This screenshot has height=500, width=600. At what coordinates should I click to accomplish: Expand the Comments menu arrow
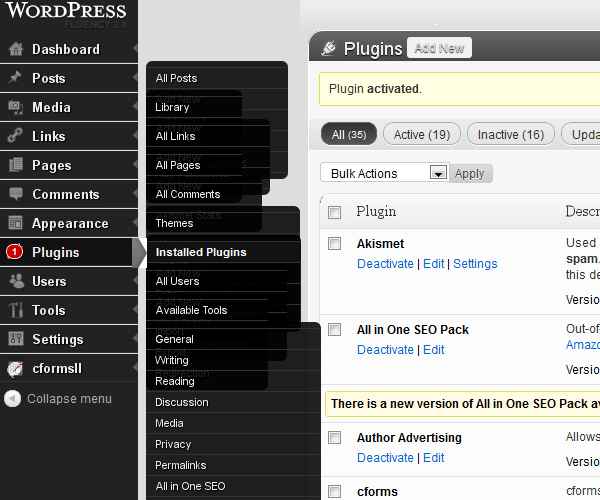[135, 194]
